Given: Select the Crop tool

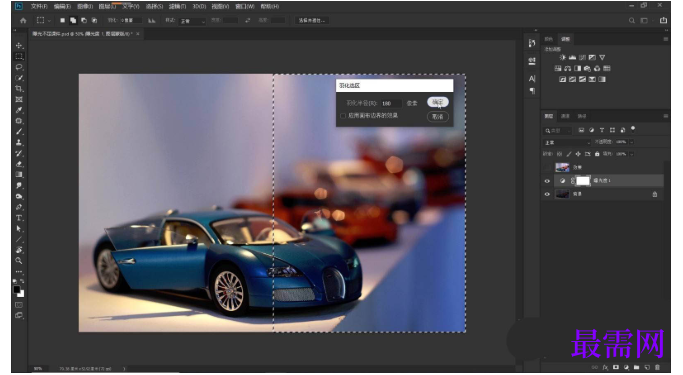Looking at the screenshot, I should 19,89.
